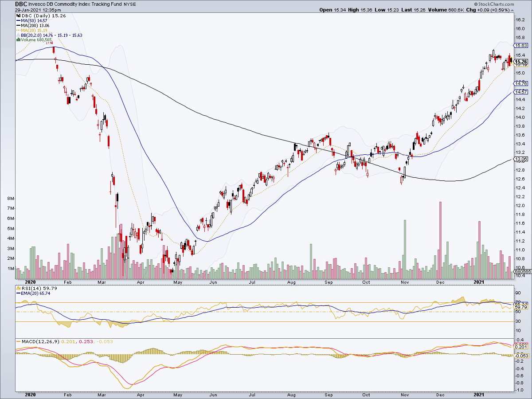Click the 59.79 RSI value tag
Screen dimensions: 532x399
click(x=520, y=307)
